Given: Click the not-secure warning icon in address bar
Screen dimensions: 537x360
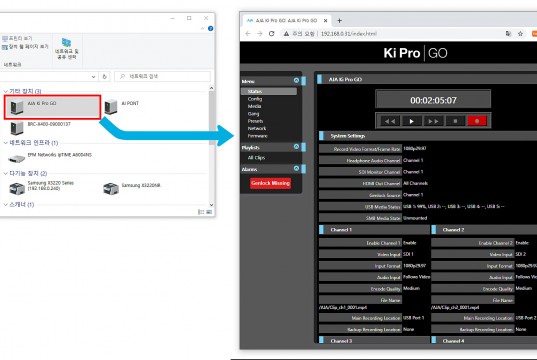Looking at the screenshot, I should click(x=286, y=34).
